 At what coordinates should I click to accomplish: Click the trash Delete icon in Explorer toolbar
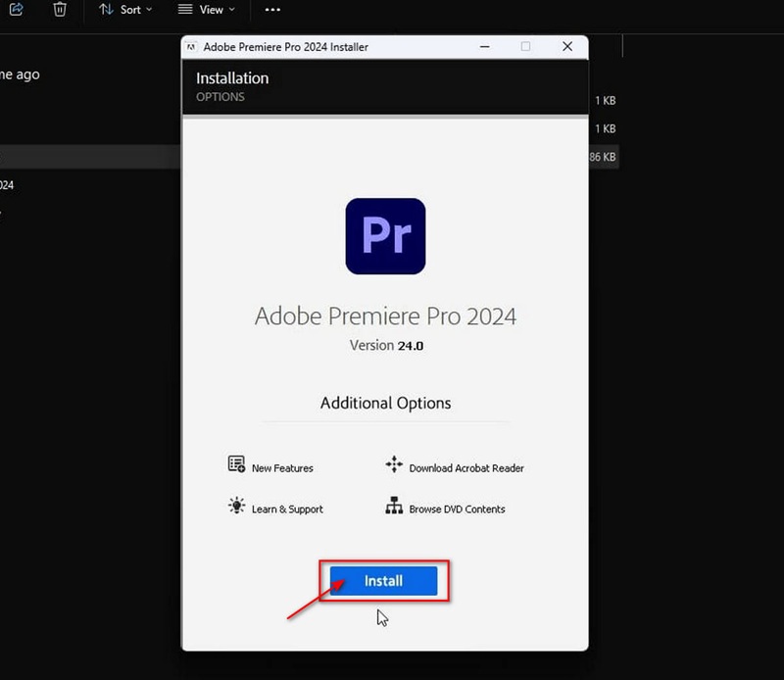point(60,10)
